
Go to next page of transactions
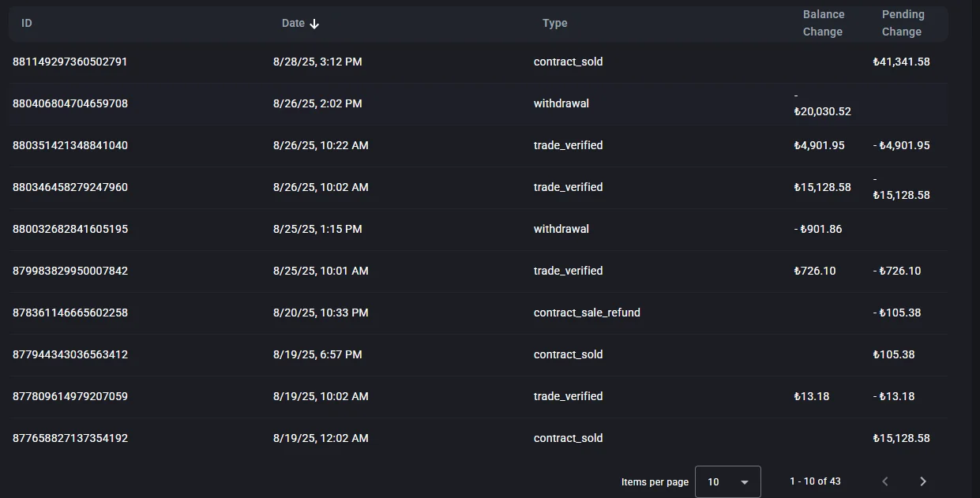coord(922,481)
